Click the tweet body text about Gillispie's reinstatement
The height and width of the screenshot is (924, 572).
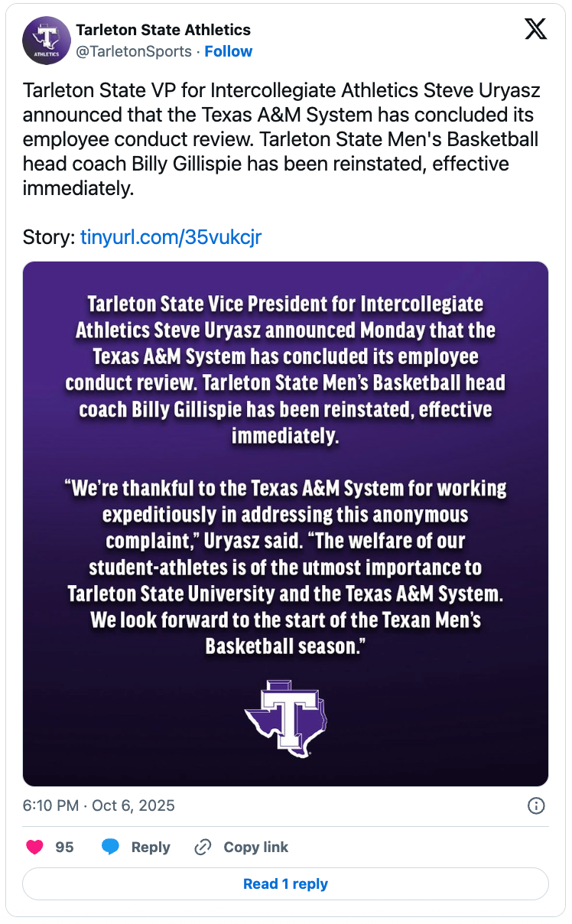coord(281,140)
